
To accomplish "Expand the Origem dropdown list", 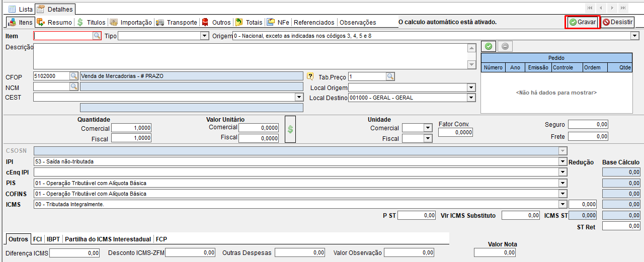I will [634, 36].
